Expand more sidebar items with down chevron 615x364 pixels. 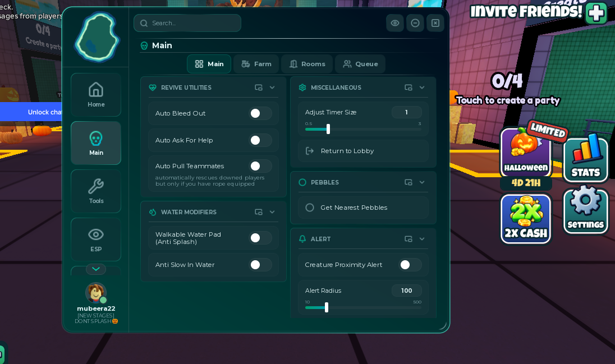coord(96,269)
